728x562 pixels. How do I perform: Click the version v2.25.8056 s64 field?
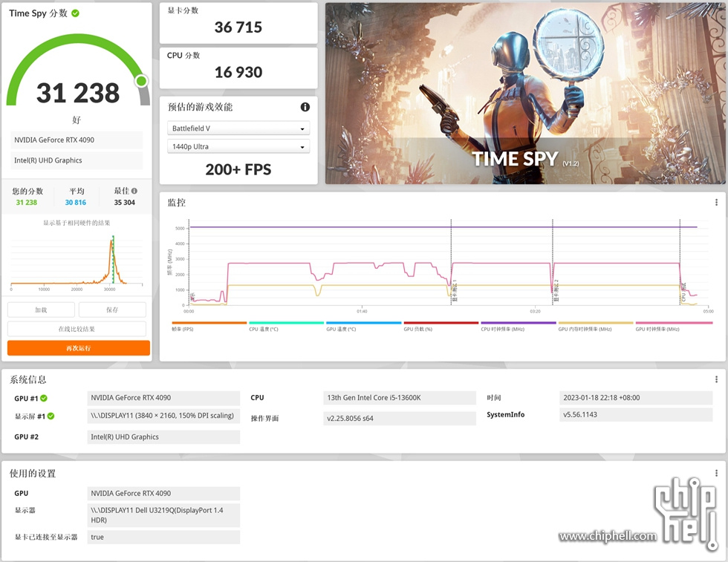(x=400, y=418)
